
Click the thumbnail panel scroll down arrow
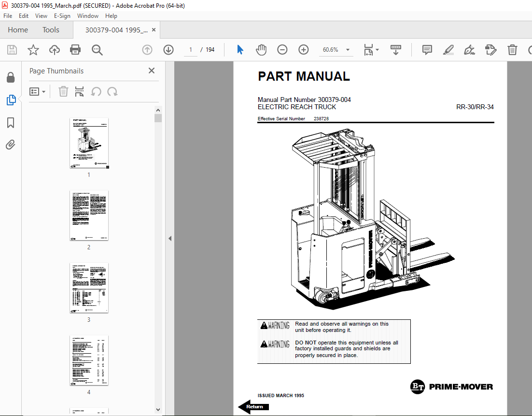coord(158,410)
